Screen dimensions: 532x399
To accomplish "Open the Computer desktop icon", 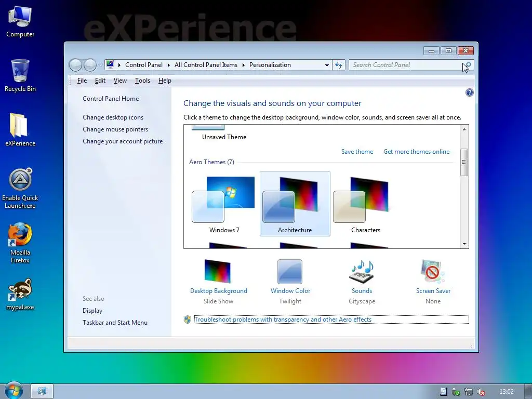I will click(x=20, y=21).
